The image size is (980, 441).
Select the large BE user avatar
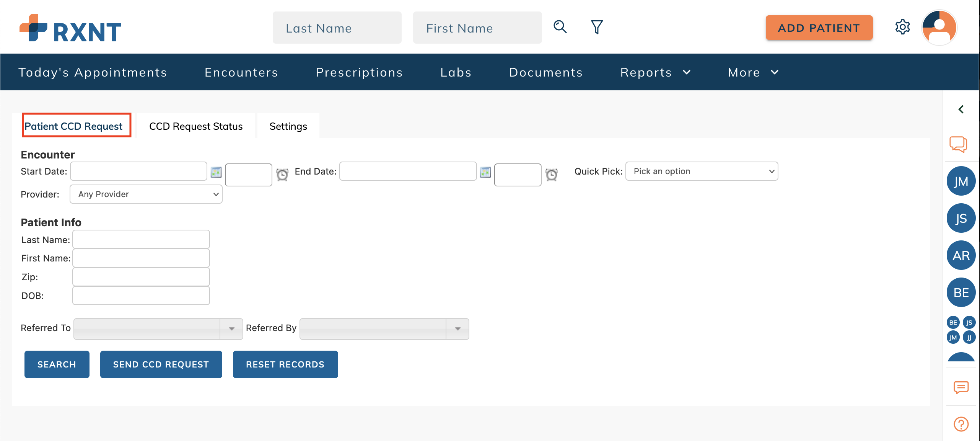tap(961, 292)
